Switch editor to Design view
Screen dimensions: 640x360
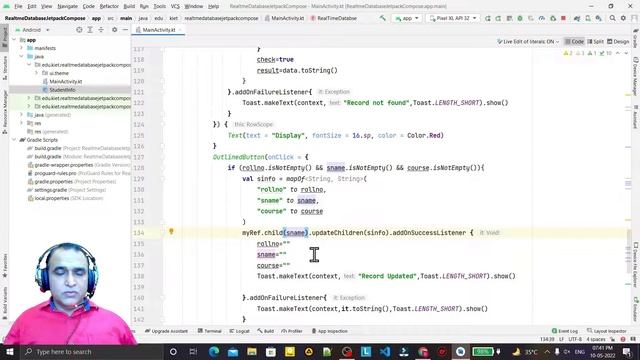(618, 42)
